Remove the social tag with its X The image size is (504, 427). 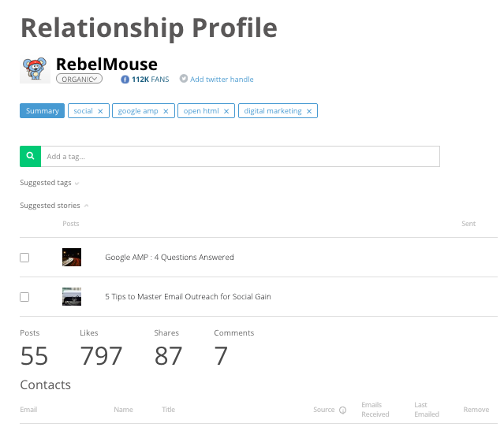click(100, 111)
